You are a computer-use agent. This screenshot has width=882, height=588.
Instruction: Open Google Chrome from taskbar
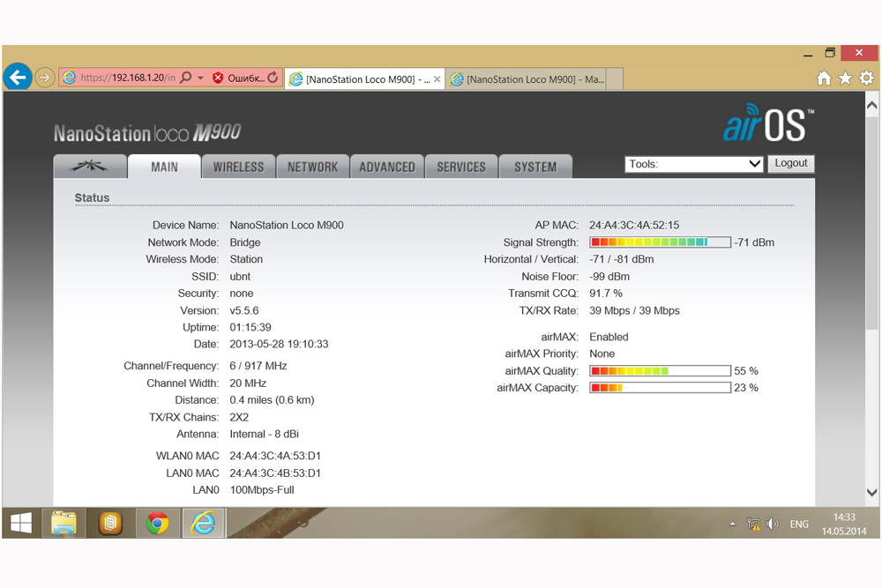coord(158,524)
